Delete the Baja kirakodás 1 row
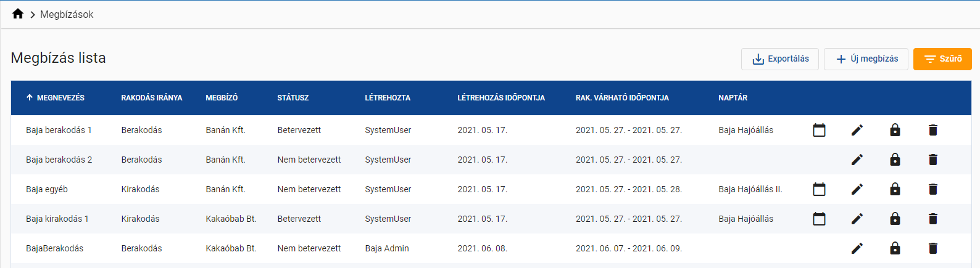 tap(932, 219)
